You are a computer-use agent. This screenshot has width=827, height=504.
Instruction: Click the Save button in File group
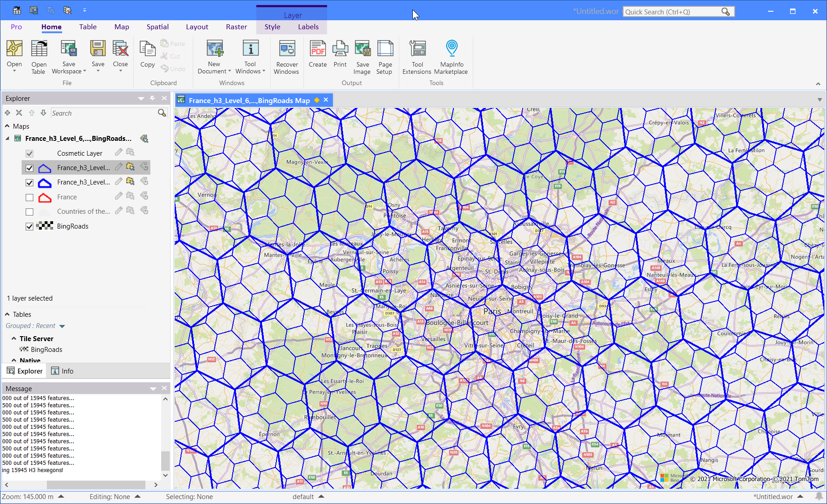(x=98, y=55)
